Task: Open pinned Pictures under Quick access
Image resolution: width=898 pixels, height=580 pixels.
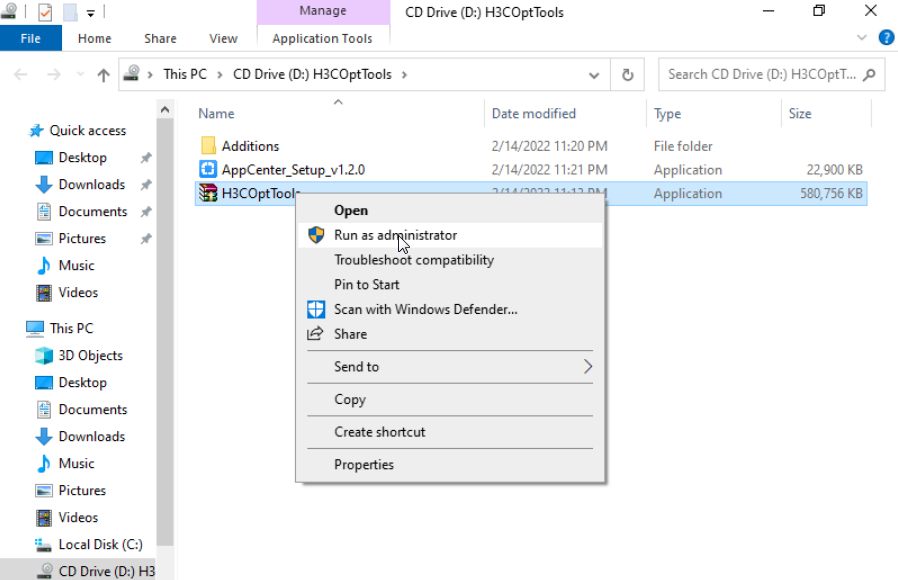Action: tap(82, 238)
